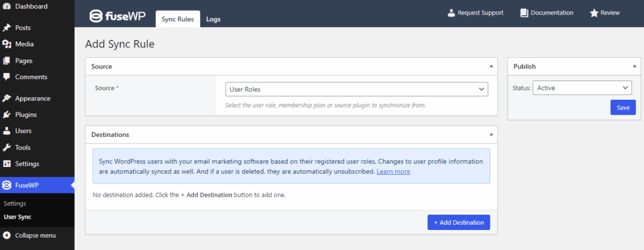Collapse the Destinations panel triangle
Screen dimensions: 644x250
point(491,134)
